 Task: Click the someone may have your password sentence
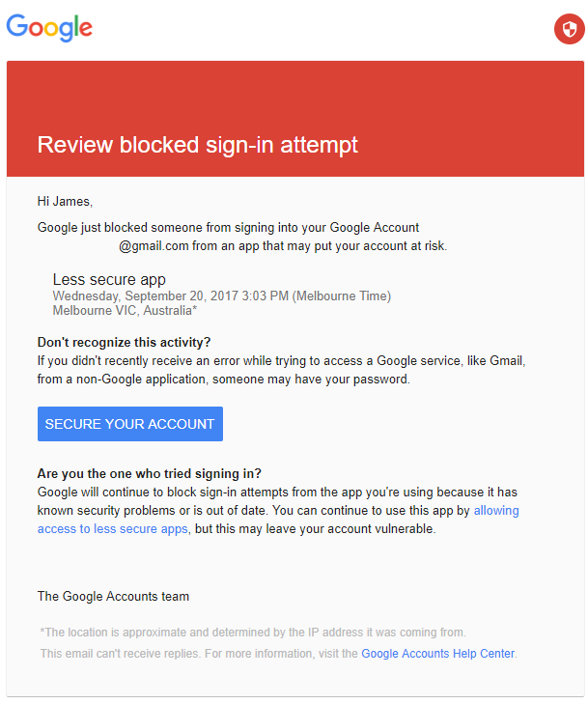pyautogui.click(x=311, y=380)
